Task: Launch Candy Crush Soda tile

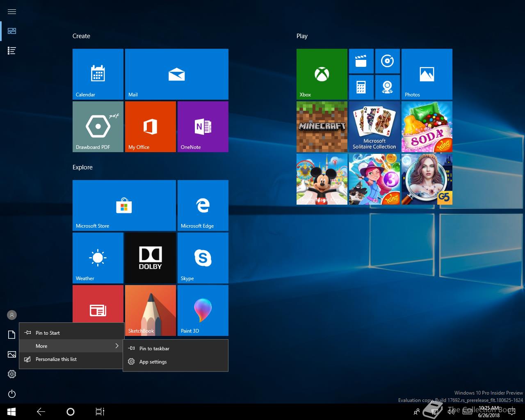Action: (x=427, y=127)
